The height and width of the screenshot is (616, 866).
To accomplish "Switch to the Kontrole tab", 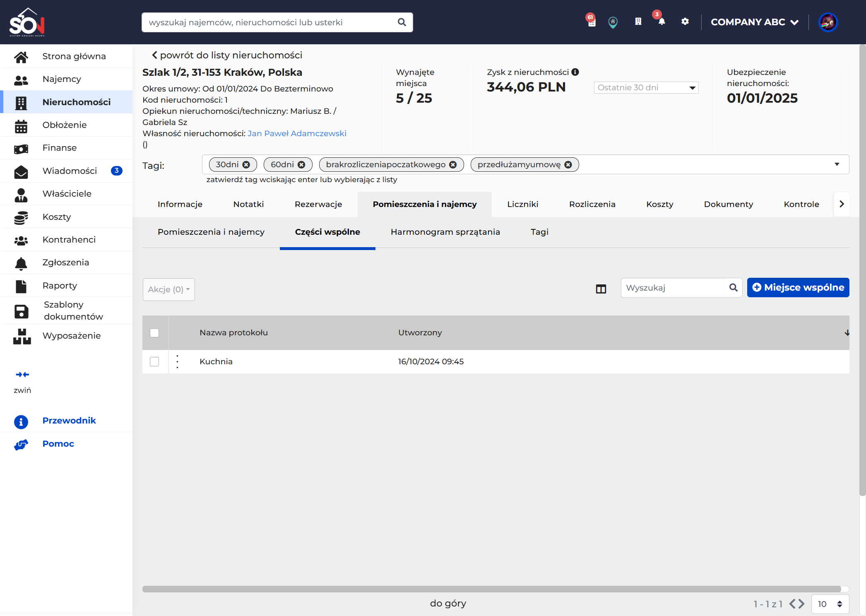I will (801, 204).
